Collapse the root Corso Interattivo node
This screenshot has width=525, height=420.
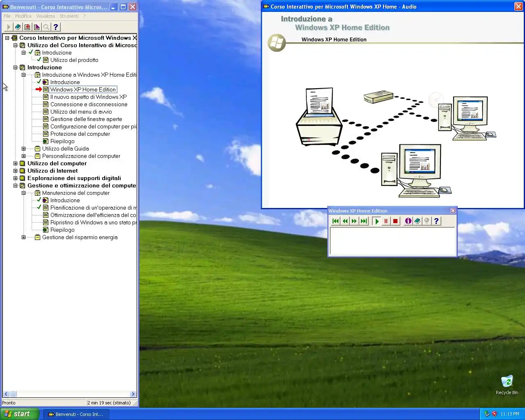[x=7, y=38]
